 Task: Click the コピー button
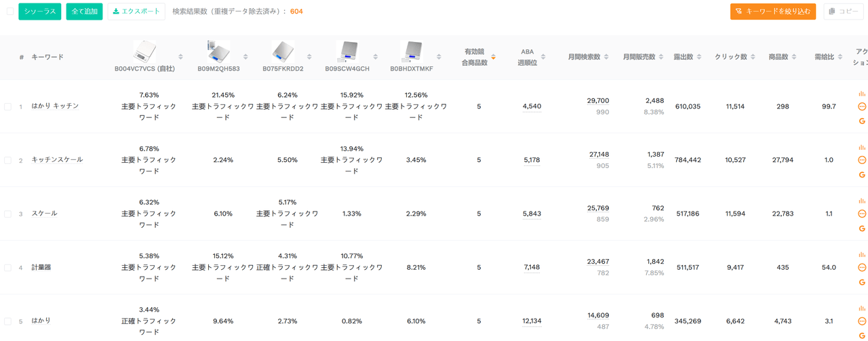coord(843,12)
